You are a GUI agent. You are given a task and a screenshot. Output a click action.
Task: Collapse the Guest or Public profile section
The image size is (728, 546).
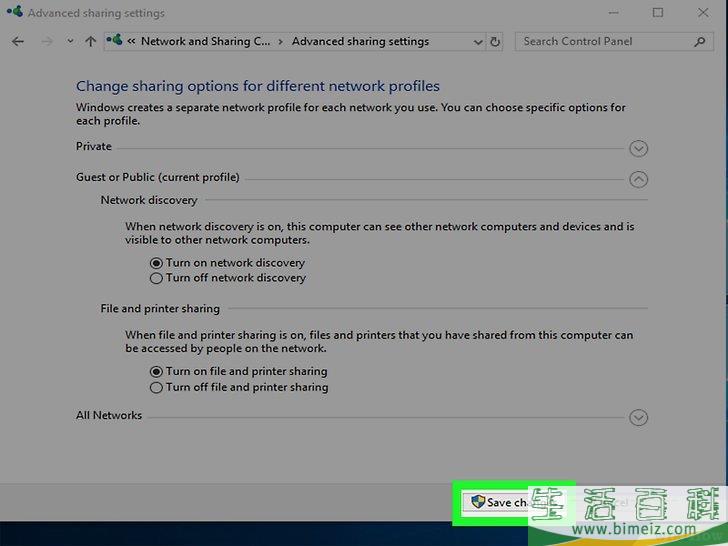639,180
